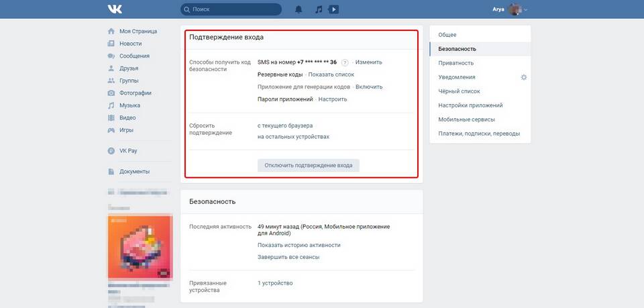Viewport: 644px width, 308px height.
Task: Open Документы in sidebar
Action: tap(134, 171)
